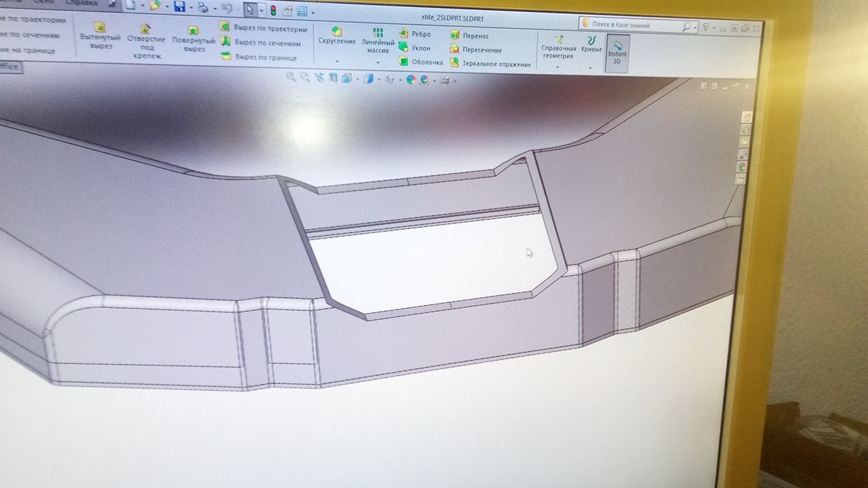
Task: Save the document with the floppy icon
Action: [179, 7]
